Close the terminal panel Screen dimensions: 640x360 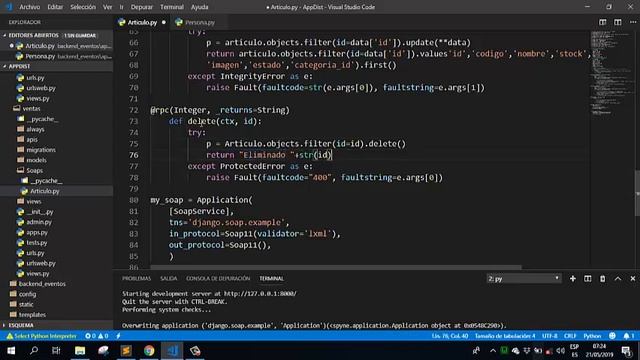pos(633,278)
